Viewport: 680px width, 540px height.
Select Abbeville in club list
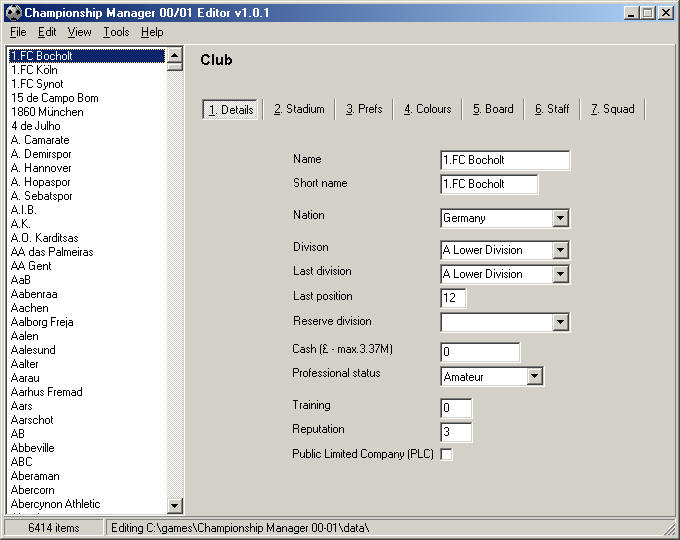coord(87,448)
